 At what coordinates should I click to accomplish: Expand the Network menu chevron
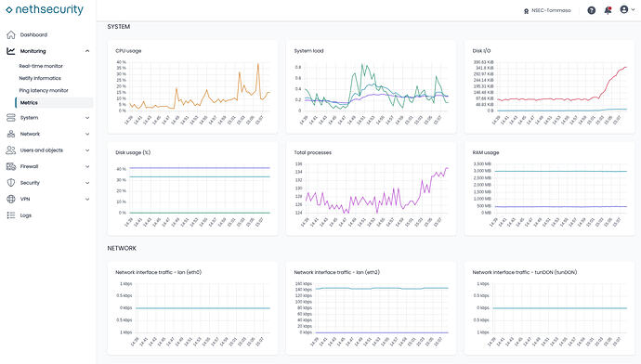coord(87,134)
